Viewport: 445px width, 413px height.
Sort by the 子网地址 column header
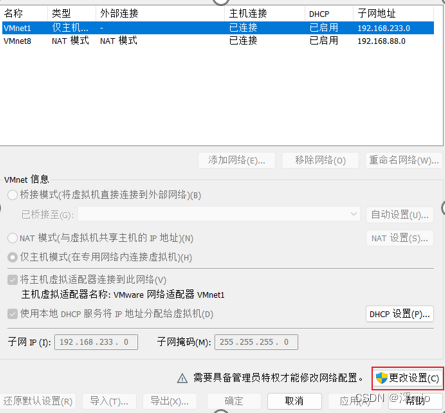point(393,14)
